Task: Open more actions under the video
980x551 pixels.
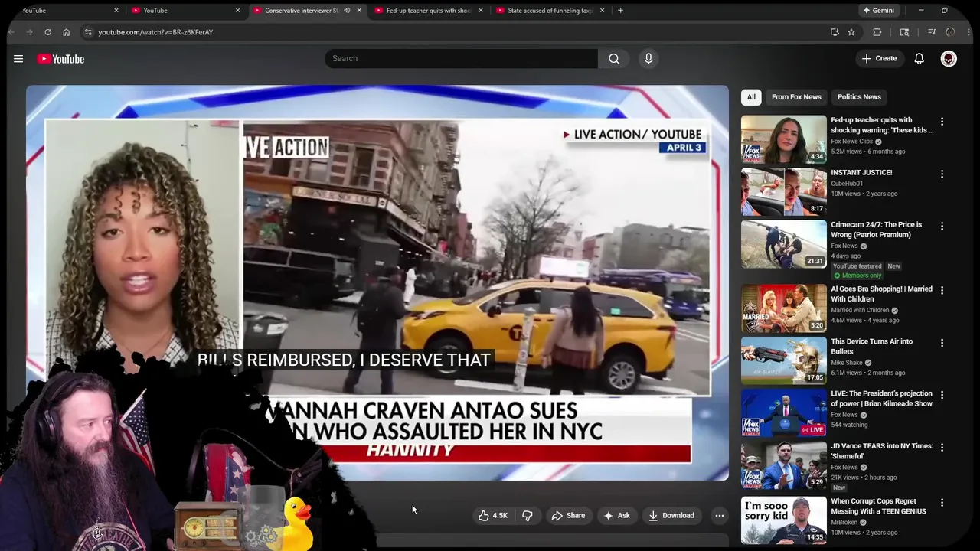Action: pyautogui.click(x=719, y=516)
